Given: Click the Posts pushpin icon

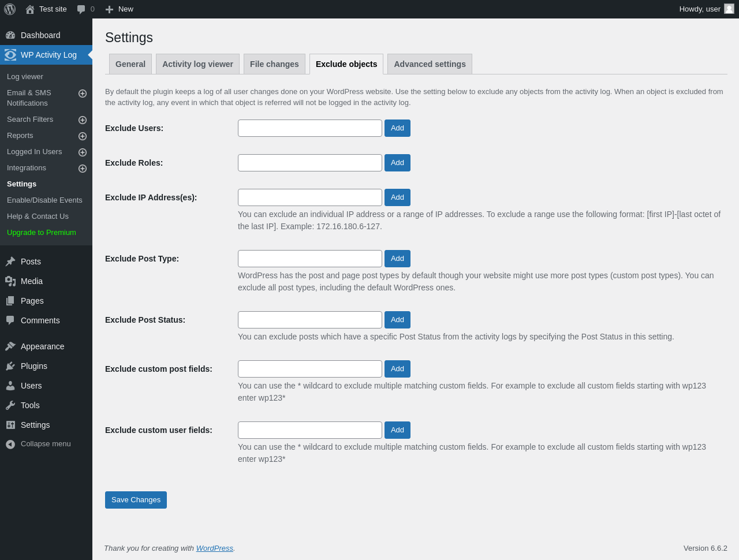Looking at the screenshot, I should [10, 262].
